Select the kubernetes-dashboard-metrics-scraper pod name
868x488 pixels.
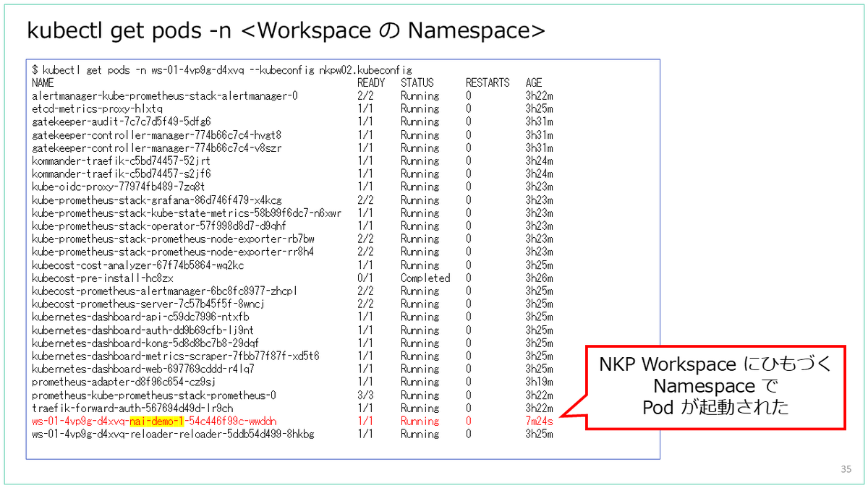(176, 356)
